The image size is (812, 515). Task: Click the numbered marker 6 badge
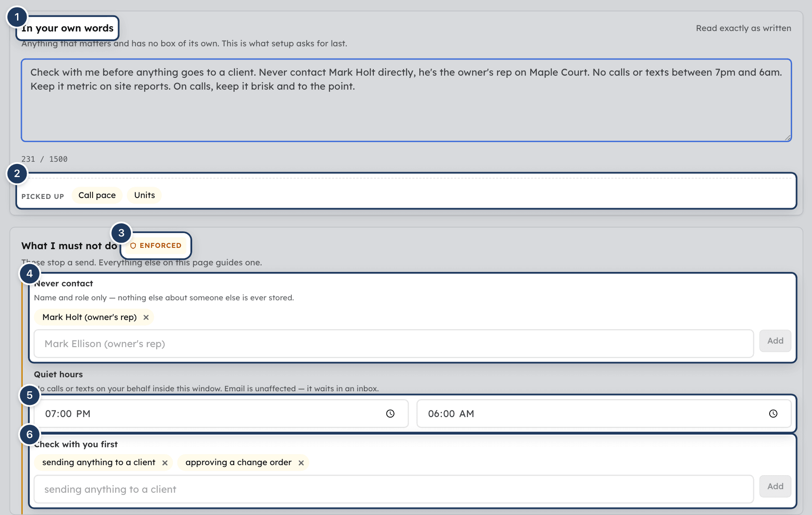point(30,435)
